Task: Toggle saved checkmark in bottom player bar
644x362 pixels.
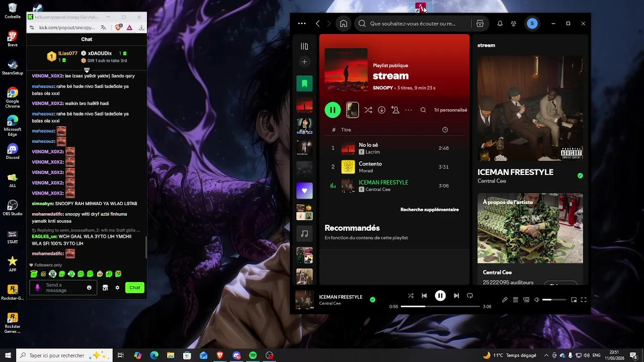Action: (372, 300)
